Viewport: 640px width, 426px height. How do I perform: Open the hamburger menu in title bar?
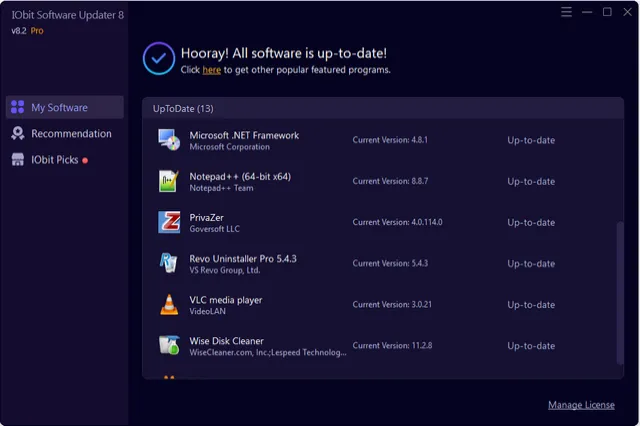point(566,12)
